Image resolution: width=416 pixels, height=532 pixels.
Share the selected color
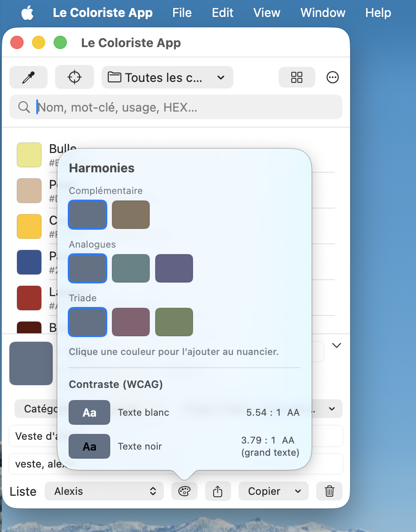tap(218, 491)
